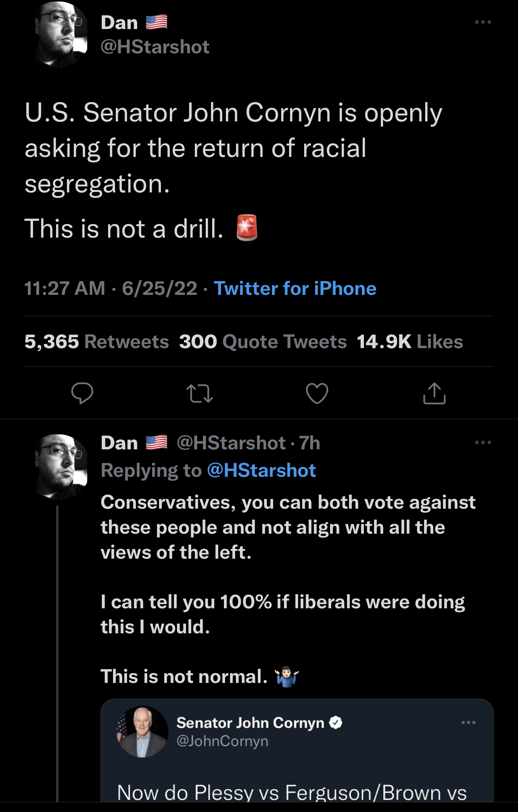Open quoted Cornyn tweet's three-dot menu
518x812 pixels.
click(x=468, y=722)
